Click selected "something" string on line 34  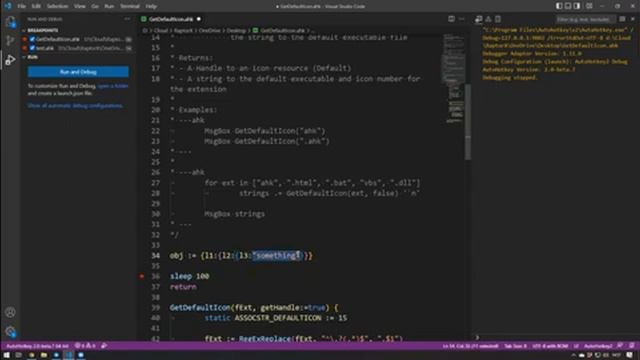click(x=277, y=256)
